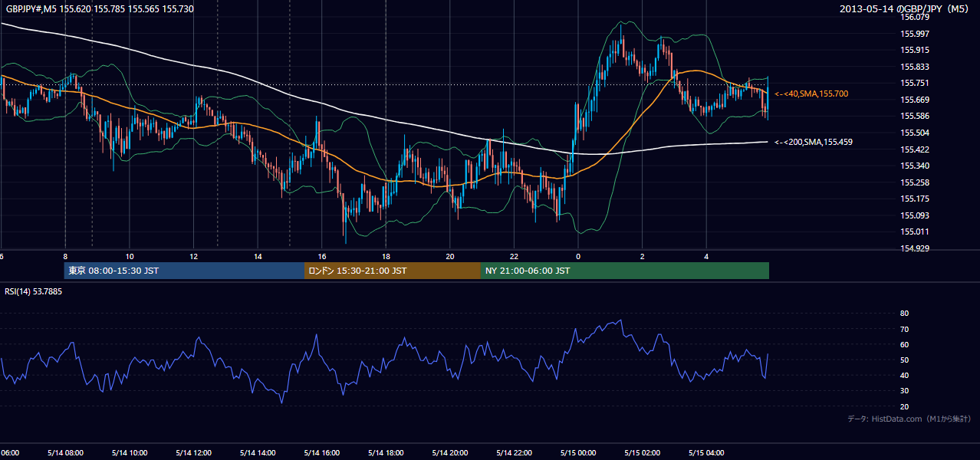Click price axis value 154.929

[x=915, y=248]
